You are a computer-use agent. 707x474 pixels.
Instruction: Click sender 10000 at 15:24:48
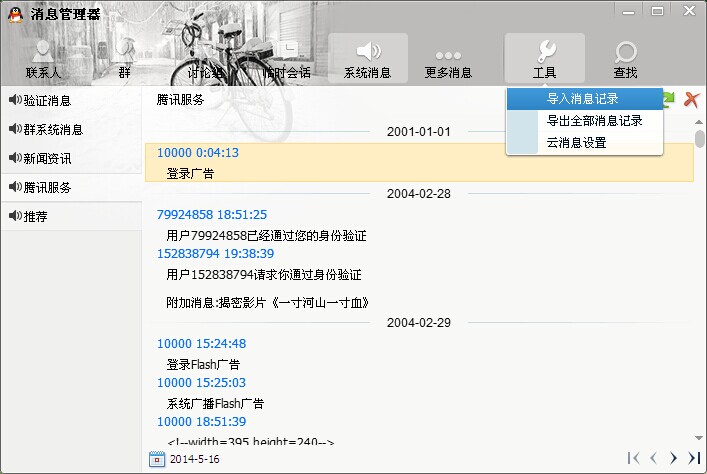click(x=202, y=344)
